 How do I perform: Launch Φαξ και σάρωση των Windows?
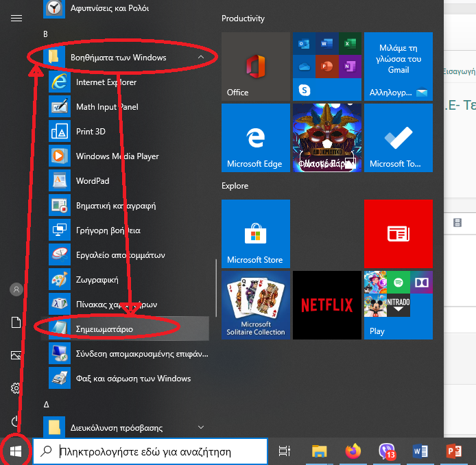click(125, 379)
